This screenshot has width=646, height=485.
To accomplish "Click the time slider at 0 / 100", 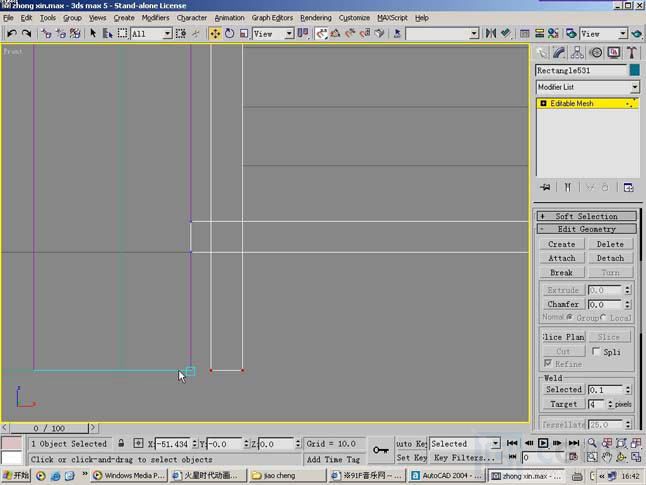I will click(49, 428).
